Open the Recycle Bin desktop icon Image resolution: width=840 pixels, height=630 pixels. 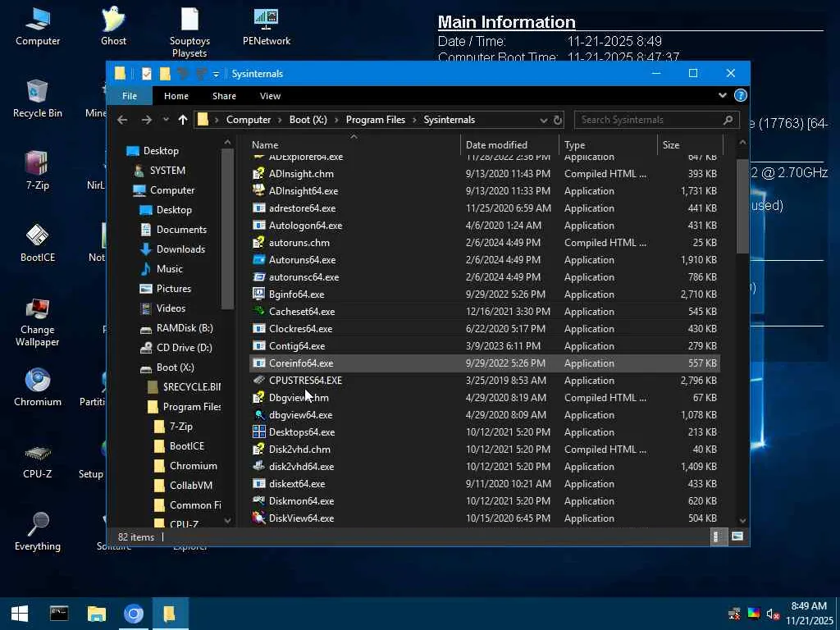click(38, 98)
